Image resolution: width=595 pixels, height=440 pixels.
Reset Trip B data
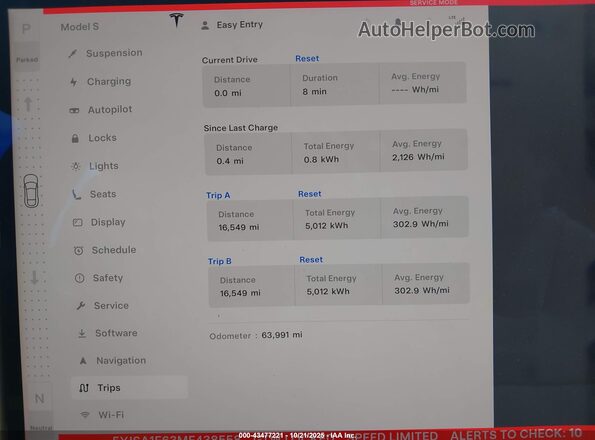click(311, 260)
